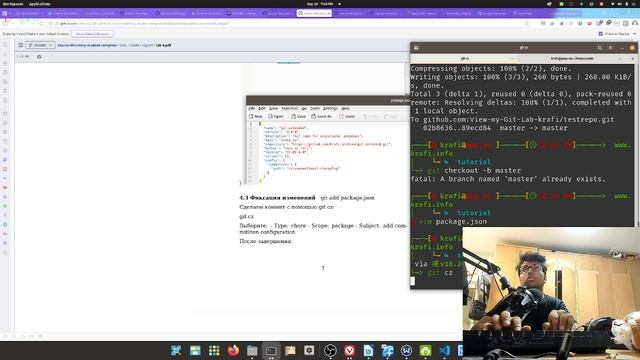640x360 pixels.
Task: Open the course-directory-student-template breadcrumb link
Action: click(87, 45)
